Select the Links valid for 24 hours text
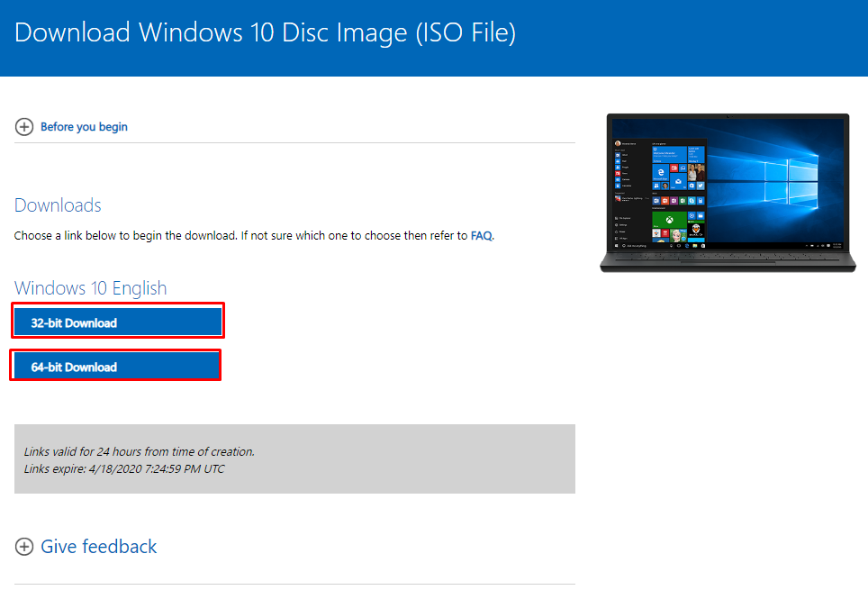 (139, 451)
